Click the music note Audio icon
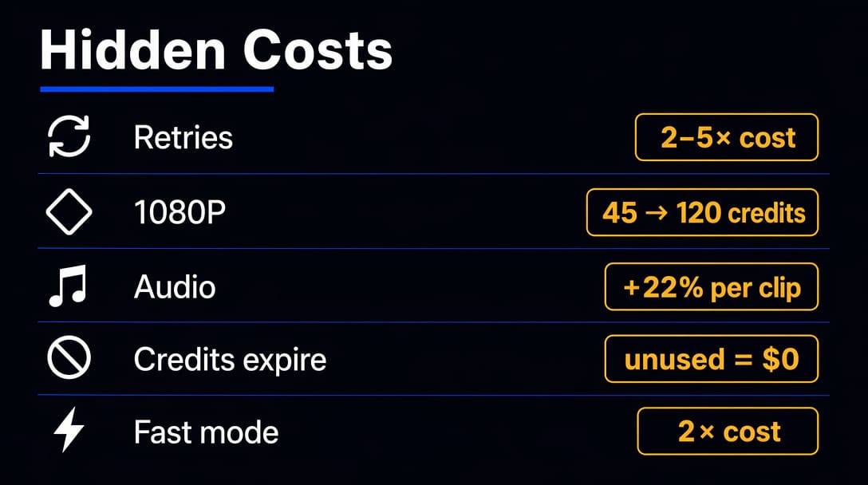This screenshot has width=868, height=485. (69, 286)
